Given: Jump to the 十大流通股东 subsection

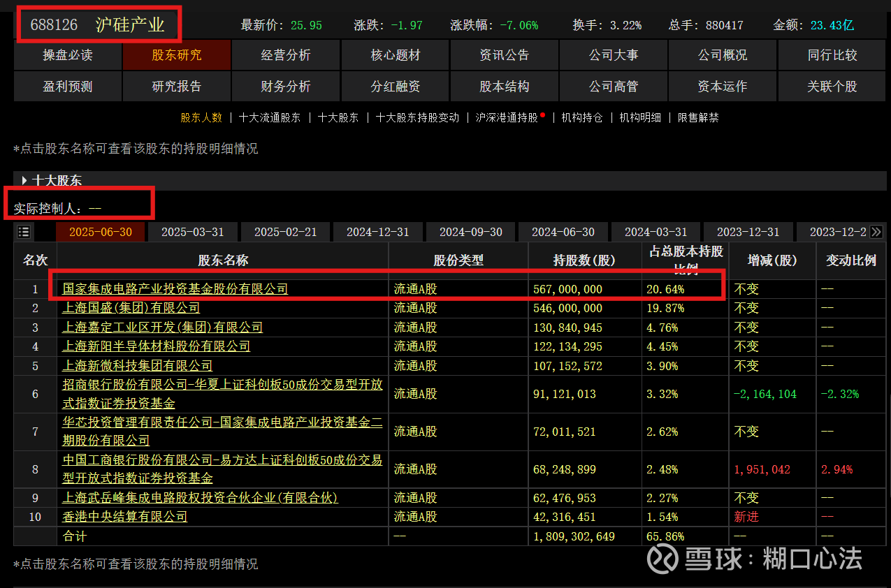Looking at the screenshot, I should click(x=270, y=118).
